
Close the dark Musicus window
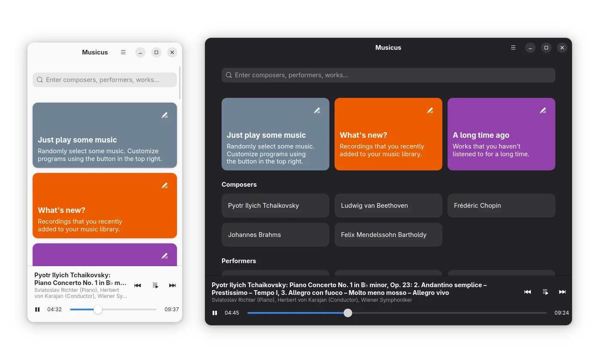(x=562, y=48)
